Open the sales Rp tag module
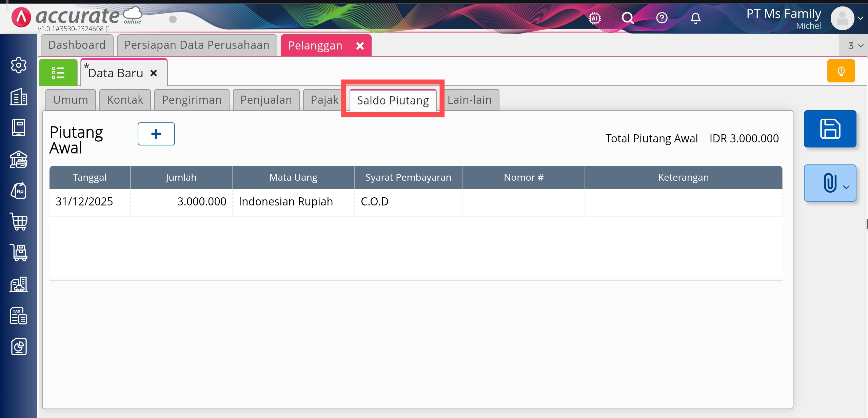 coord(19,191)
